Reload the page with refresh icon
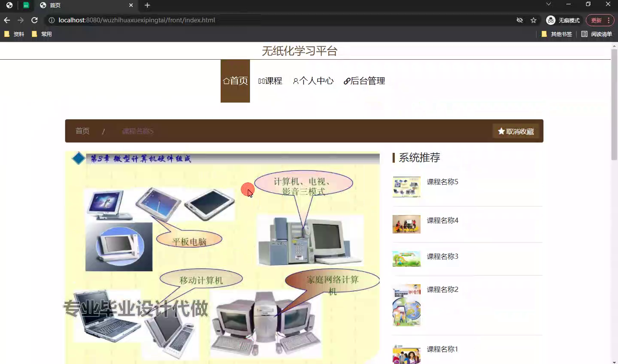Screen dimensions: 618x364 (x=34, y=20)
